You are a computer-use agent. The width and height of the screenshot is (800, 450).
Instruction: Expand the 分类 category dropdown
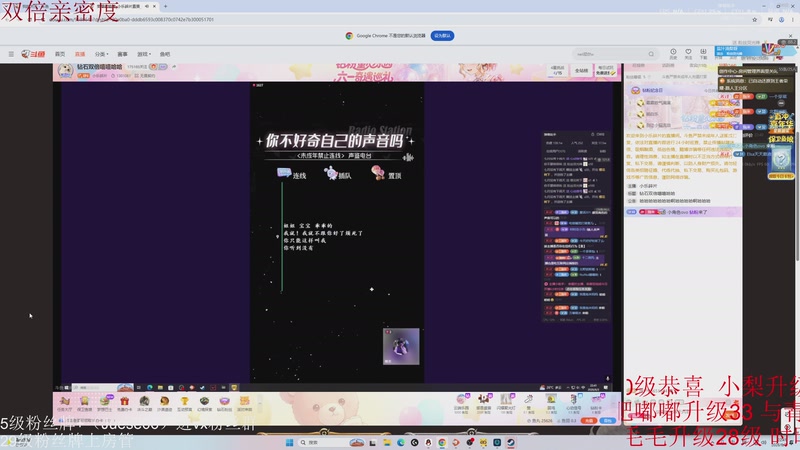tap(101, 54)
